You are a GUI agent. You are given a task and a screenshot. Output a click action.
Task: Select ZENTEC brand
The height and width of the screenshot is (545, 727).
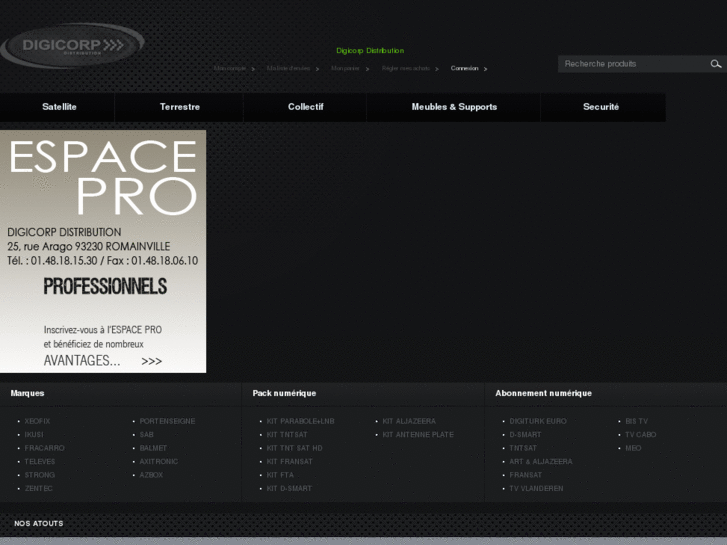click(38, 488)
